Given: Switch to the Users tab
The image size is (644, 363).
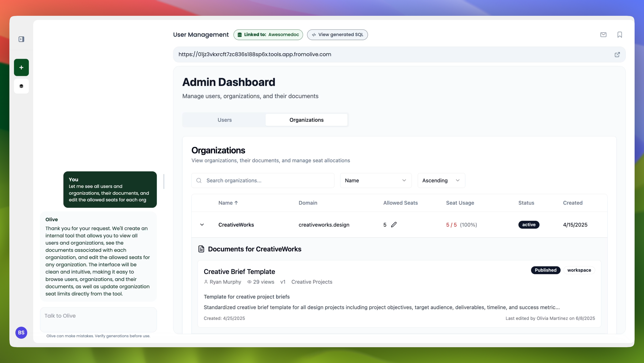Looking at the screenshot, I should pyautogui.click(x=225, y=120).
